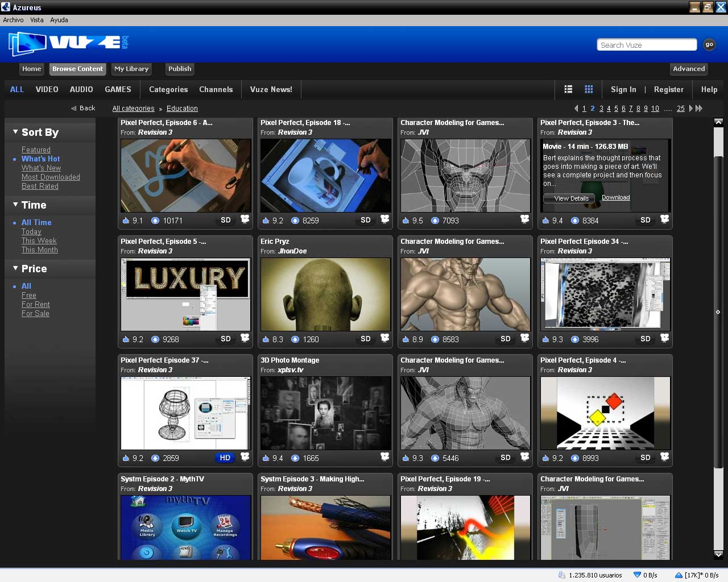728x582 pixels.
Task: Click share icon on Pixel Perfect Episode 3 card
Action: 664,219
